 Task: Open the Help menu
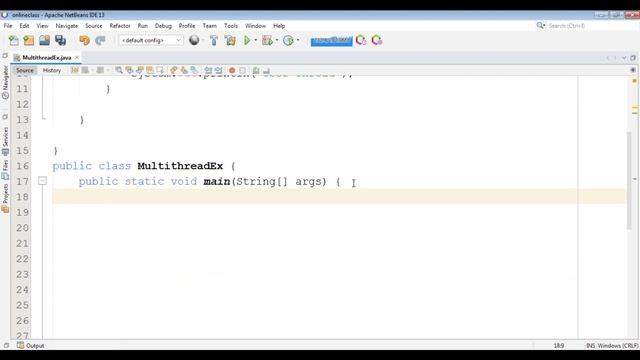(x=279, y=26)
